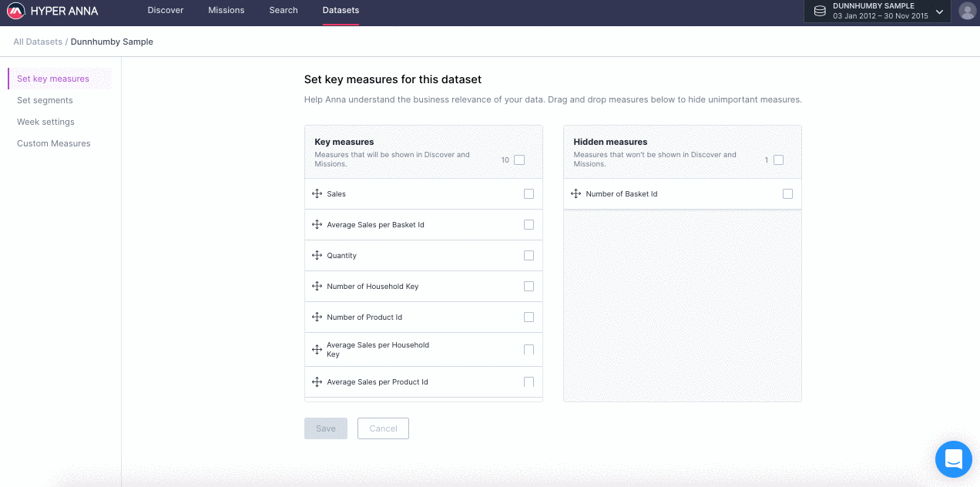Viewport: 980px width, 487px height.
Task: Grab drag handle for Average Sales per Product Id
Action: (x=317, y=382)
